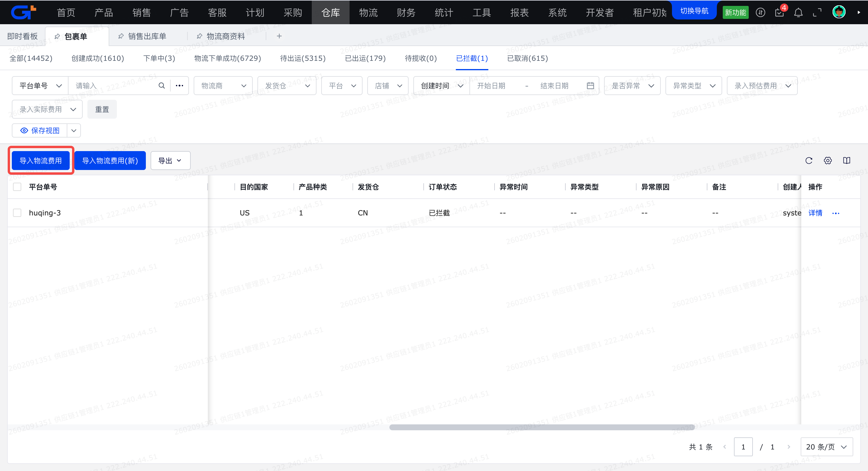Open 20 条/页 page size selector

pos(826,447)
